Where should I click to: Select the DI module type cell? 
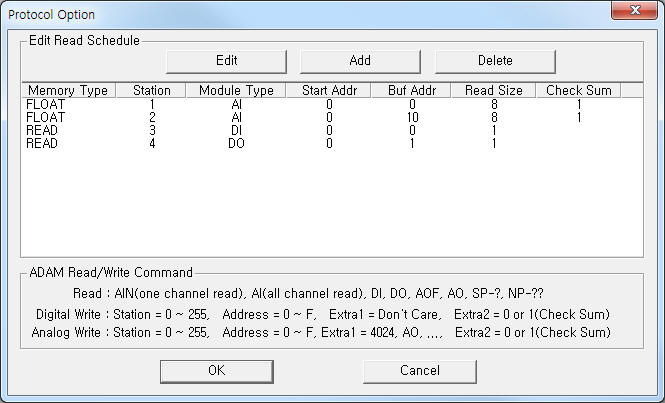236,130
